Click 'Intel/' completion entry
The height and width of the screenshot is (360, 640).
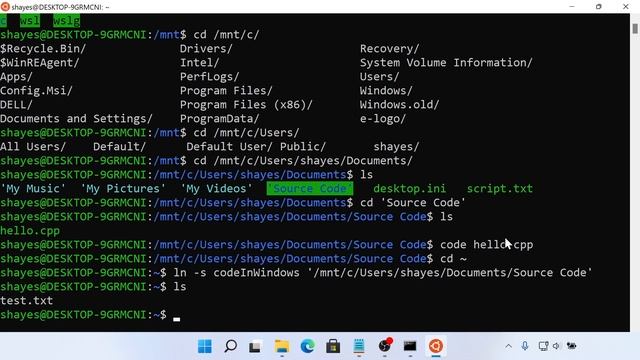(x=200, y=62)
